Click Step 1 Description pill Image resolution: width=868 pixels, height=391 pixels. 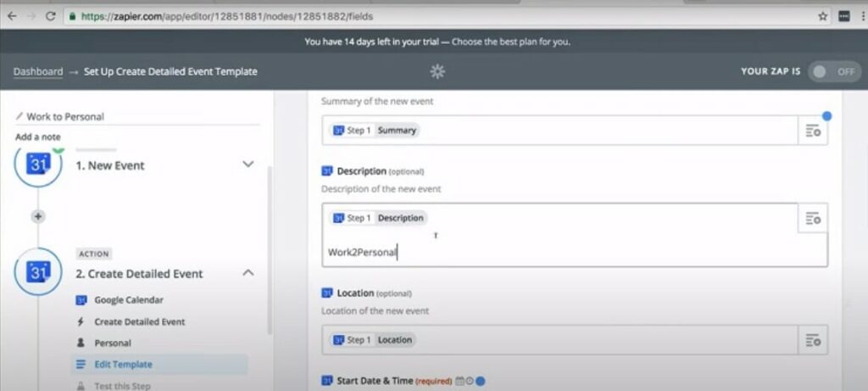click(378, 218)
